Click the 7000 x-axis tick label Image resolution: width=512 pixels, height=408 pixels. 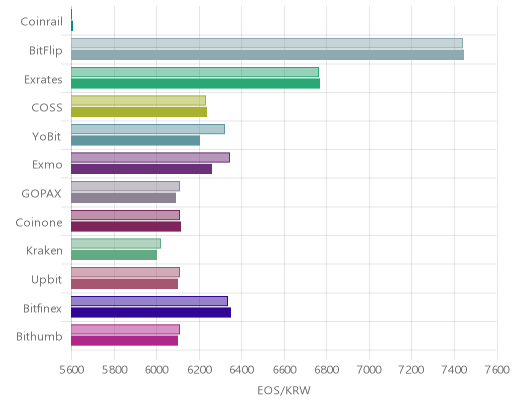click(369, 370)
